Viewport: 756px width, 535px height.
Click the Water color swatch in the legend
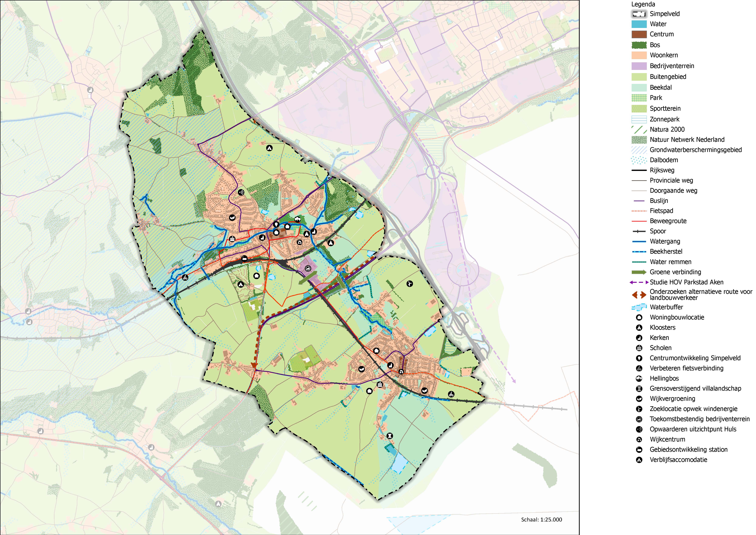click(639, 24)
